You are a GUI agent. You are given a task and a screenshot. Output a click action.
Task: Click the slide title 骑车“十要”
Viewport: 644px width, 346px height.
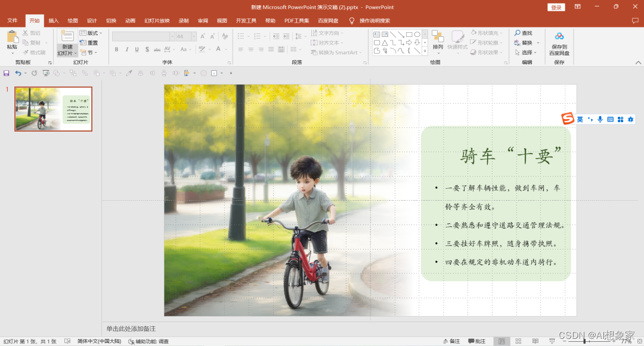coord(510,156)
